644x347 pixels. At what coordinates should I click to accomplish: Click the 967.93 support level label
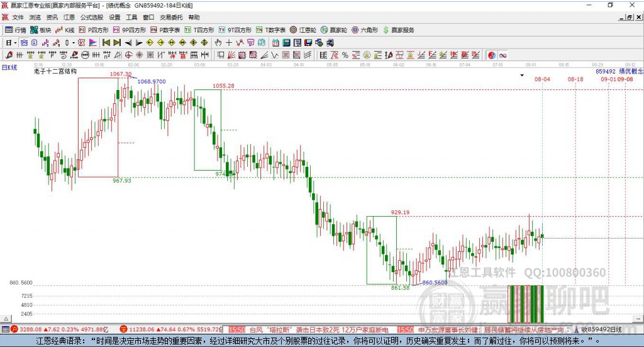pos(122,181)
